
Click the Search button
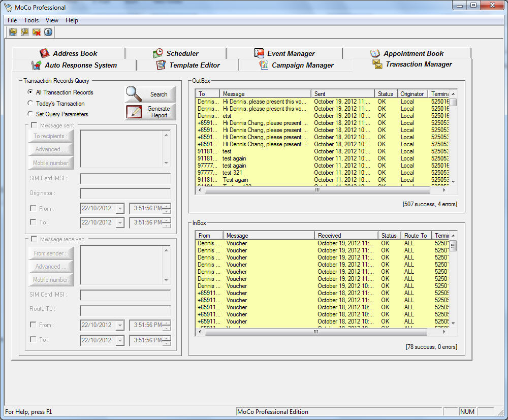(151, 94)
